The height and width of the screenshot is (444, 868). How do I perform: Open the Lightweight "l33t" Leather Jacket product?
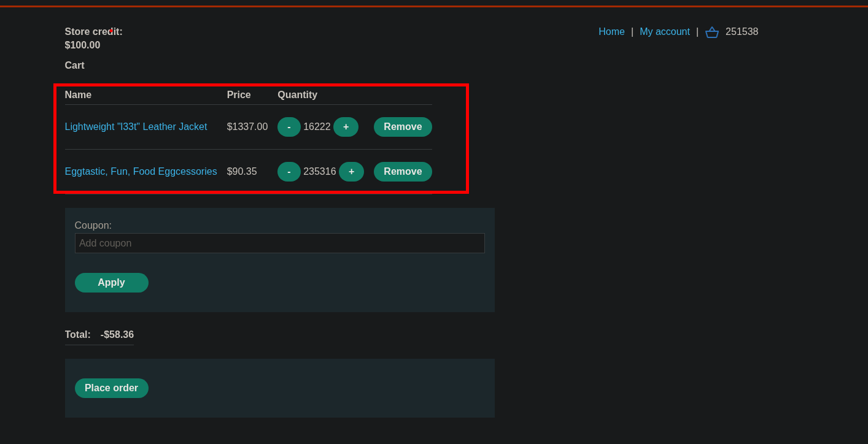point(136,127)
